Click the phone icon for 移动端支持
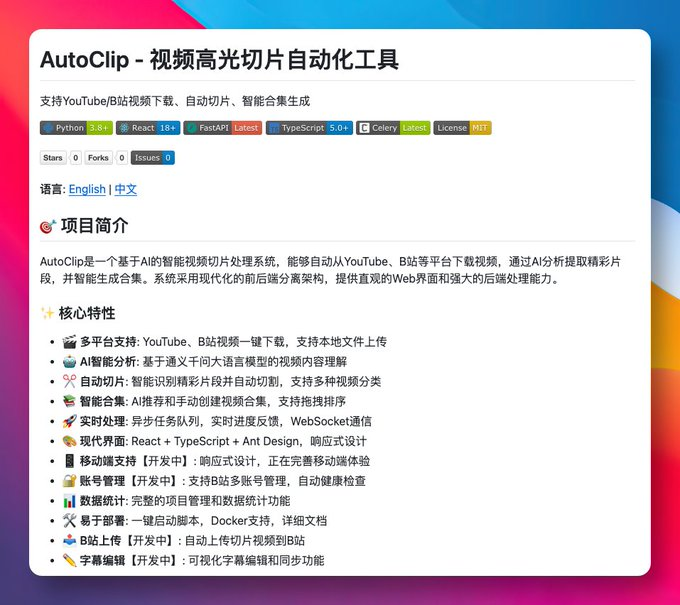The image size is (680, 605). click(69, 461)
